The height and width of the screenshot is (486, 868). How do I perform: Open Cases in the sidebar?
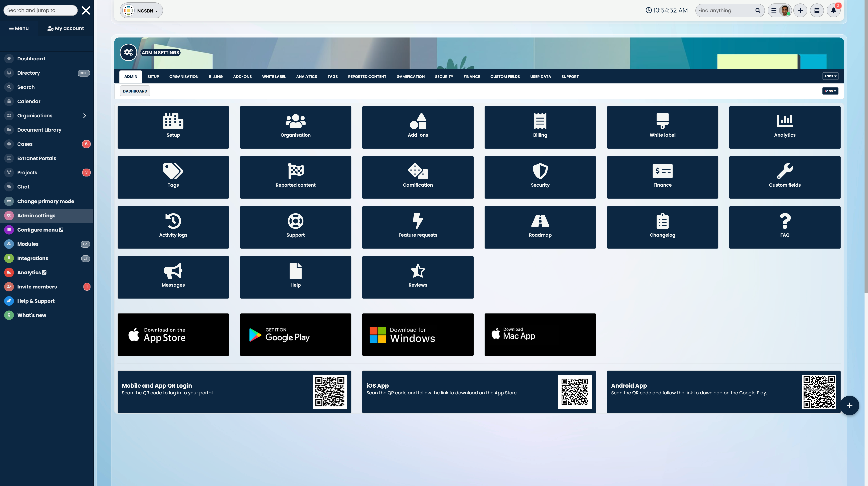[x=47, y=144]
